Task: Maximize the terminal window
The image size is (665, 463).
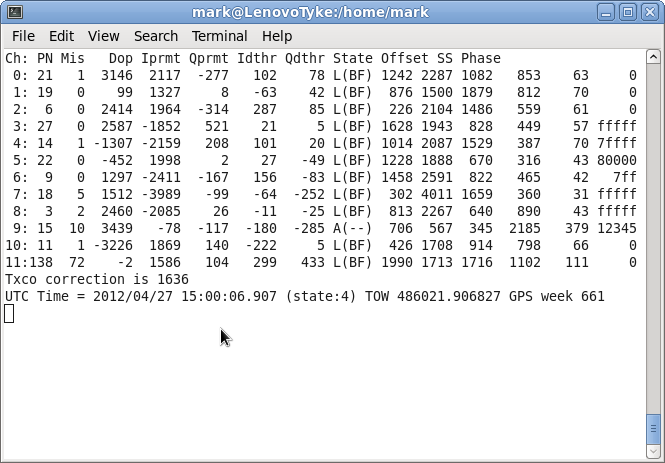Action: pos(627,13)
